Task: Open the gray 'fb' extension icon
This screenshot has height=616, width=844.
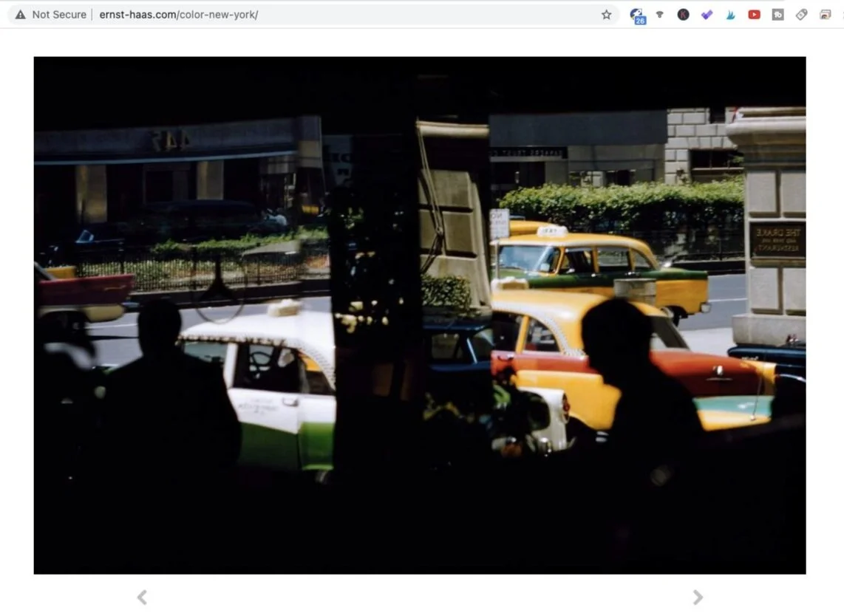Action: [x=777, y=15]
